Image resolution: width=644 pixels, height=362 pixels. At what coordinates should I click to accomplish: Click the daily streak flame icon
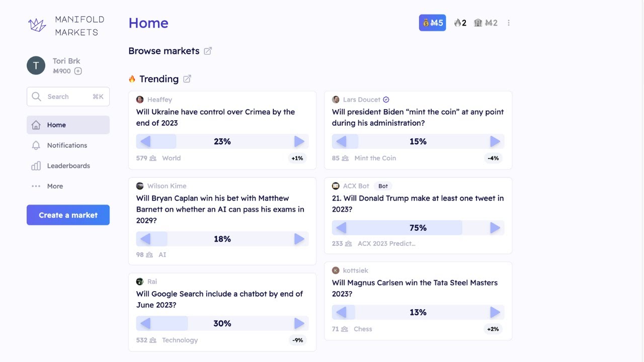(457, 23)
